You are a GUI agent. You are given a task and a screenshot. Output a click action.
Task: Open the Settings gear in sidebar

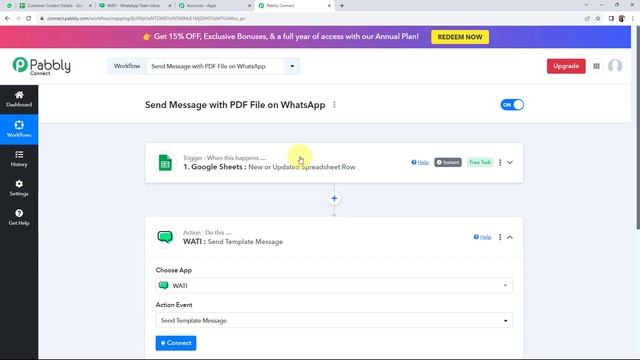point(19,188)
